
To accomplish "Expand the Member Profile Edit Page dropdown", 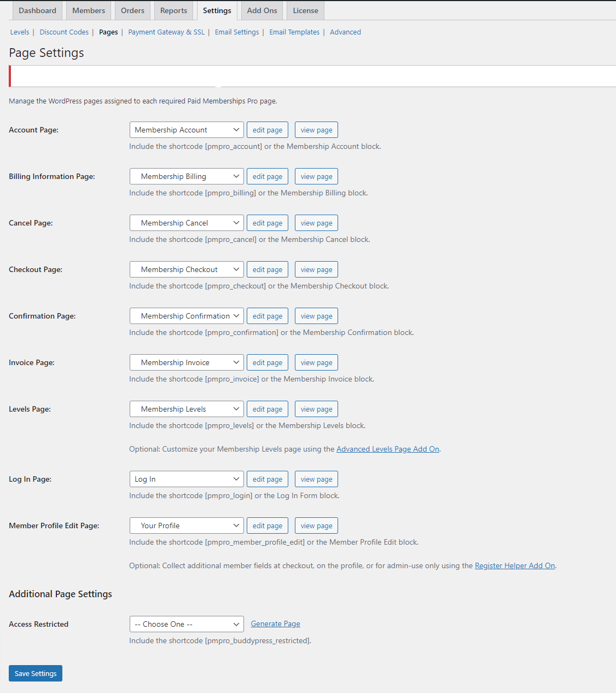I will 187,525.
